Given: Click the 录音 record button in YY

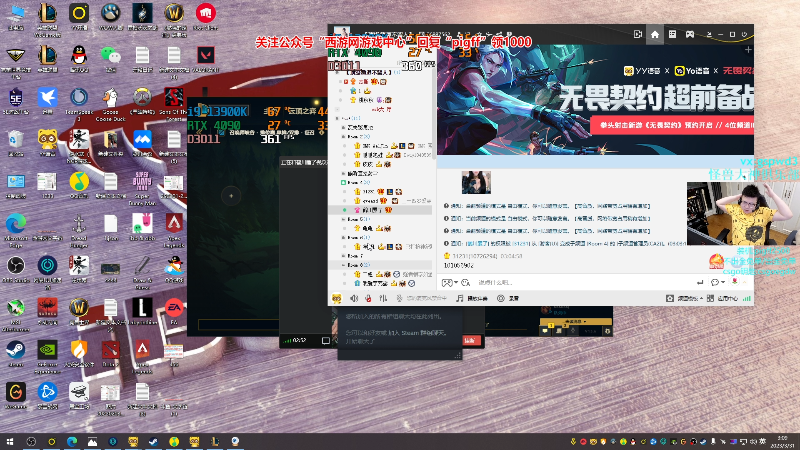Looking at the screenshot, I should (x=508, y=298).
